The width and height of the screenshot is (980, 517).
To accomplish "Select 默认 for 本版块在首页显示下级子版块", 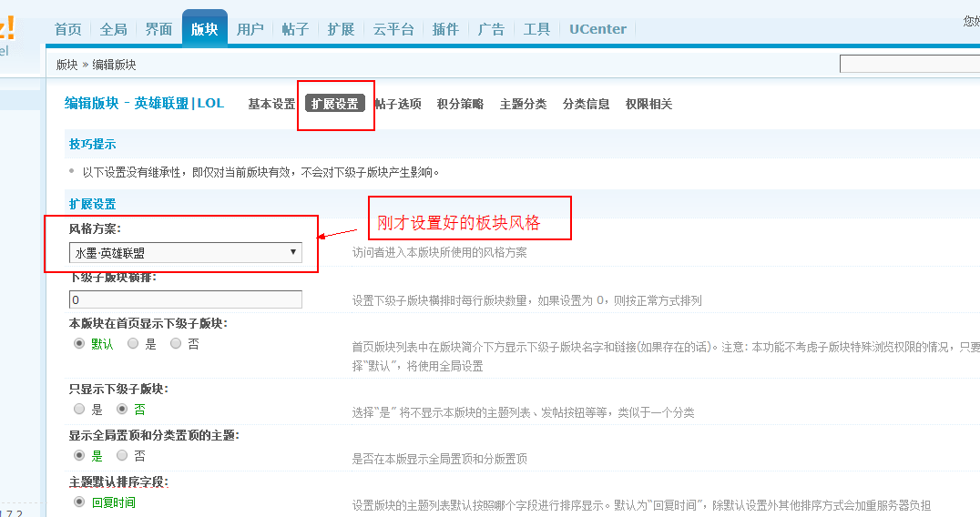I will (79, 343).
